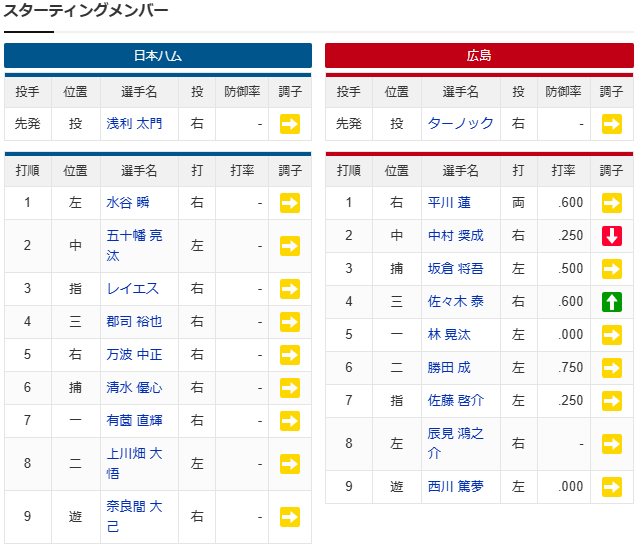640x547 pixels.
Task: Click 先発 cell in 日本ハム pitcher row
Action: [27, 124]
